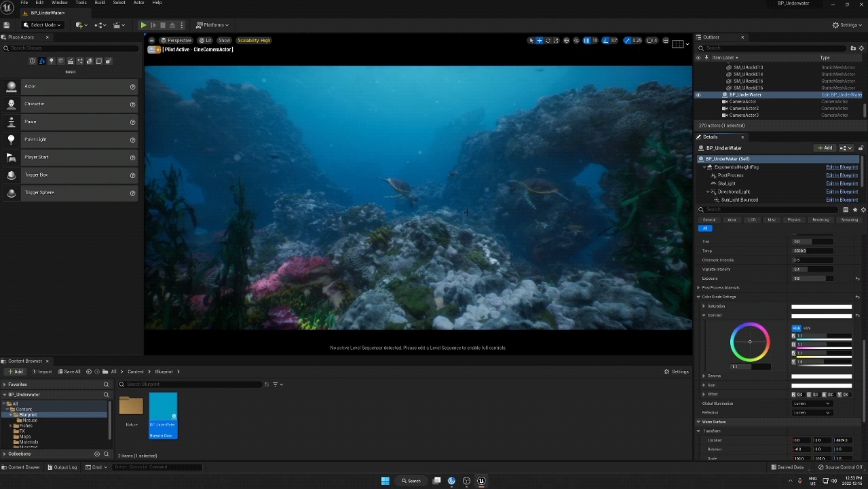Click the Add button in Details panel

tap(825, 148)
